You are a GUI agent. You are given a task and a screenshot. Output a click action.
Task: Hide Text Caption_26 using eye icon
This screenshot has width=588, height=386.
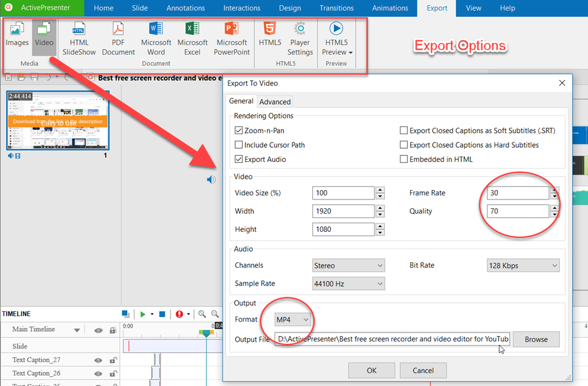(98, 374)
